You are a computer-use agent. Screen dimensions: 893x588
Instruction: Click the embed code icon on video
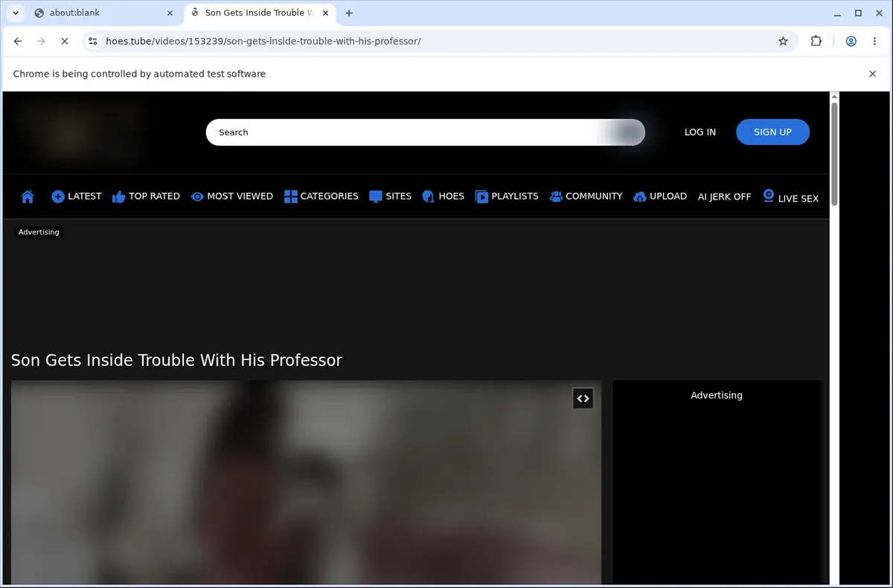(583, 398)
